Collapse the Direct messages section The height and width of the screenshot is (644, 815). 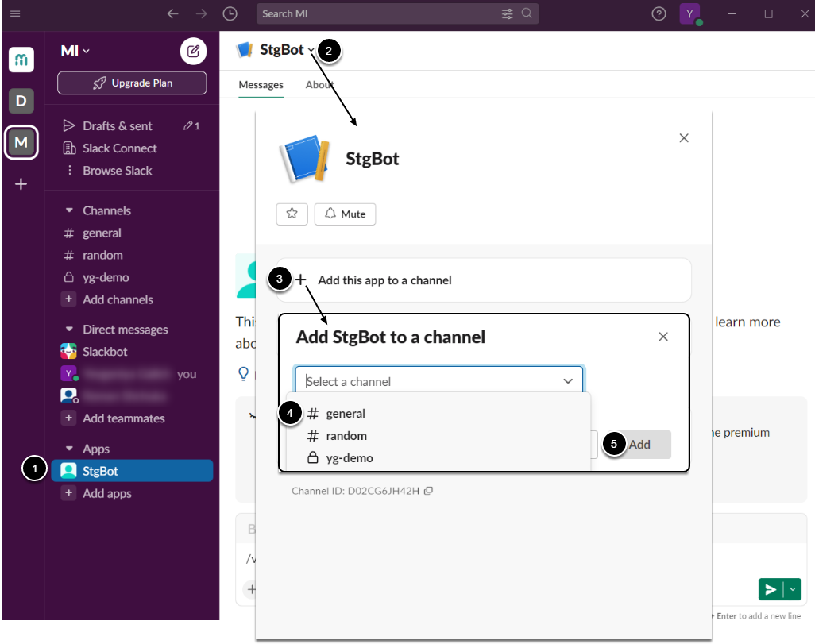pyautogui.click(x=69, y=329)
